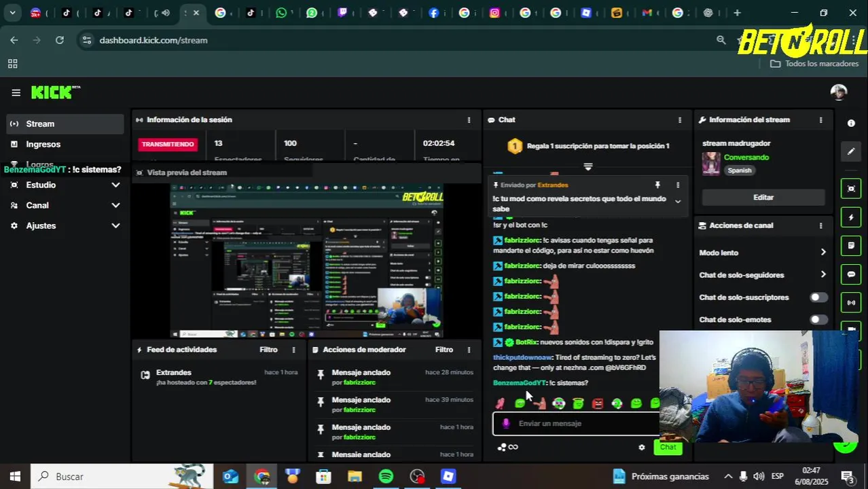Click the info icon in right rail
868x489 pixels.
pos(851,123)
